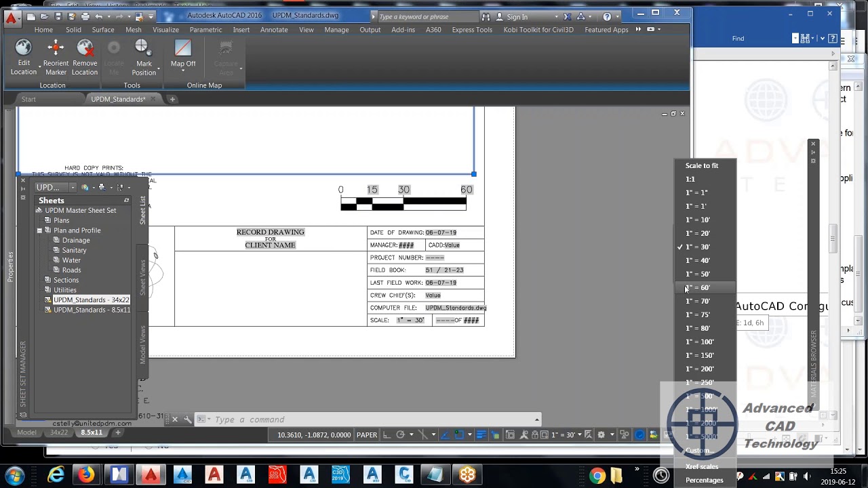Click the Save icon in quick access toolbar
The height and width of the screenshot is (488, 868).
[58, 17]
